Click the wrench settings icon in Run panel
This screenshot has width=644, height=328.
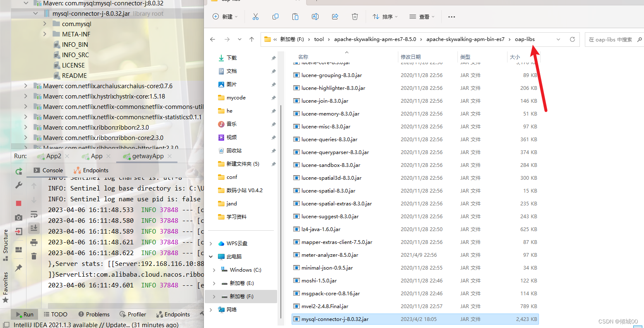coord(19,185)
